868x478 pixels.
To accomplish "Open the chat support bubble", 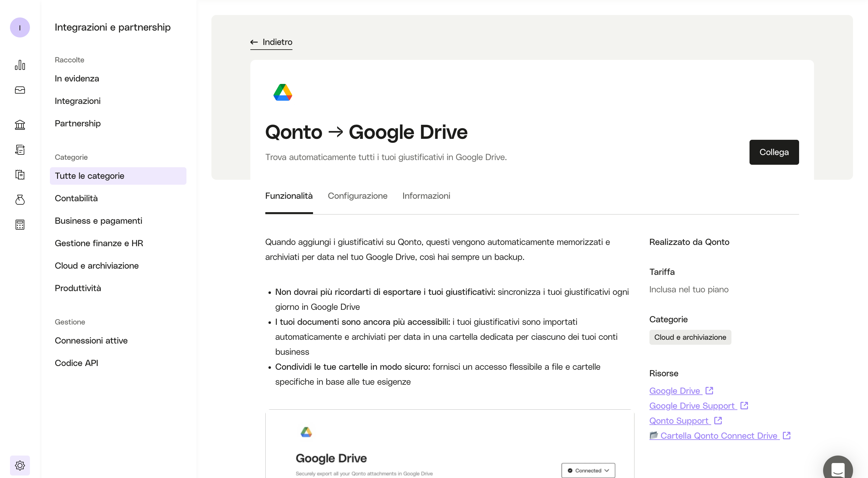I will tap(837, 469).
